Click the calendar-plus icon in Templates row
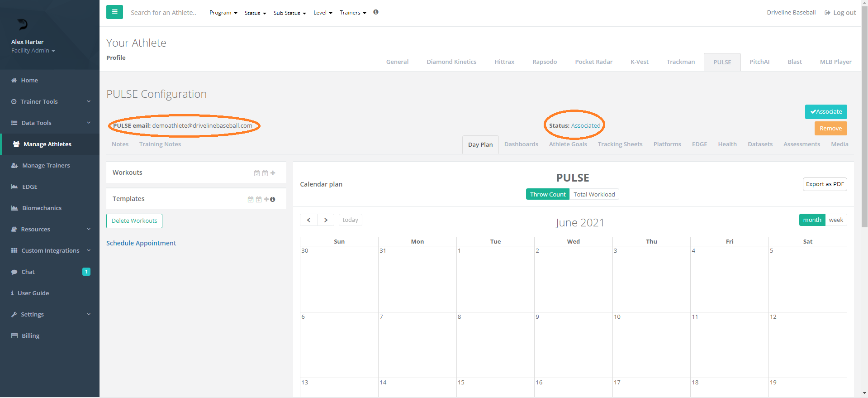 click(259, 199)
